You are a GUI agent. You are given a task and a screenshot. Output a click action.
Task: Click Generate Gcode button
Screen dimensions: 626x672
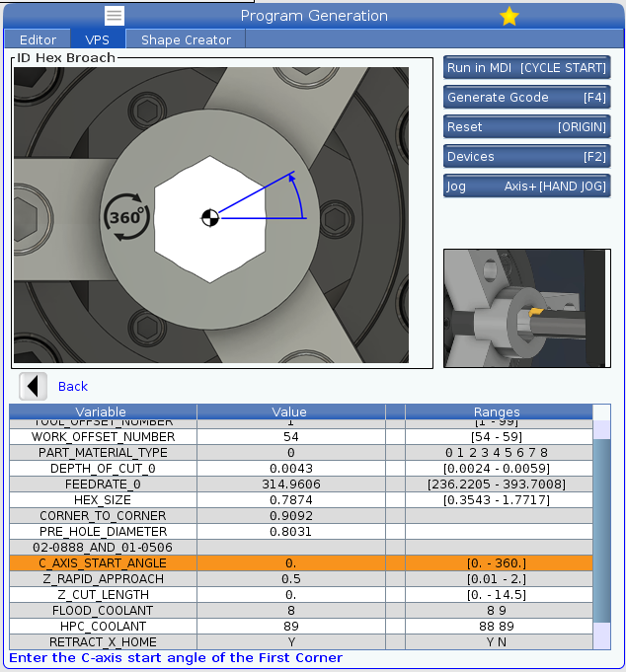[x=527, y=98]
